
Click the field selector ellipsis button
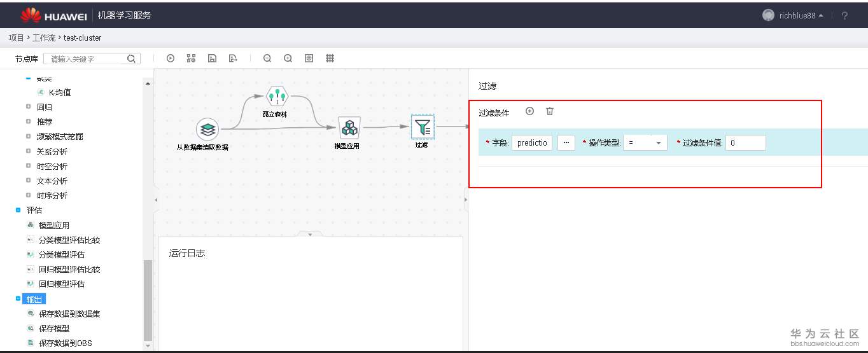pos(566,143)
